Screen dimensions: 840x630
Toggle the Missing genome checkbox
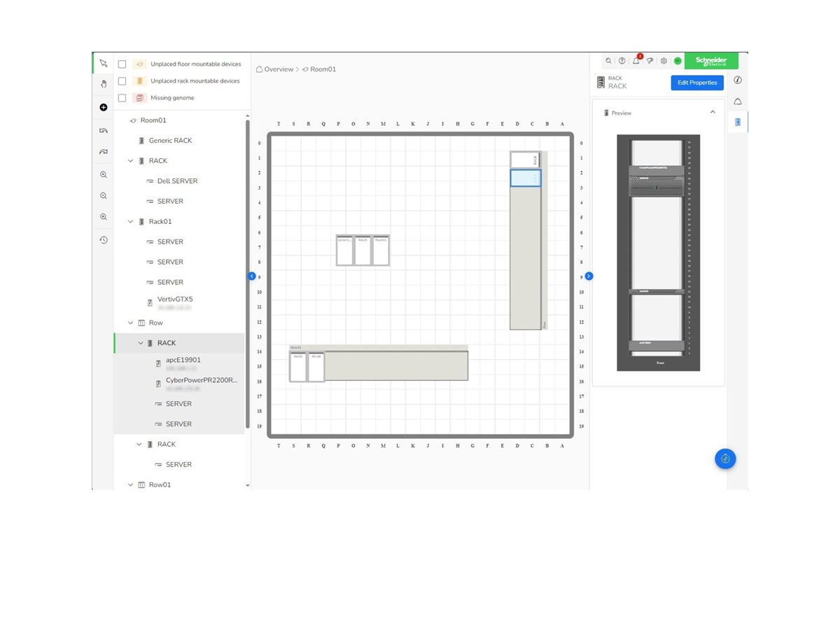[122, 97]
